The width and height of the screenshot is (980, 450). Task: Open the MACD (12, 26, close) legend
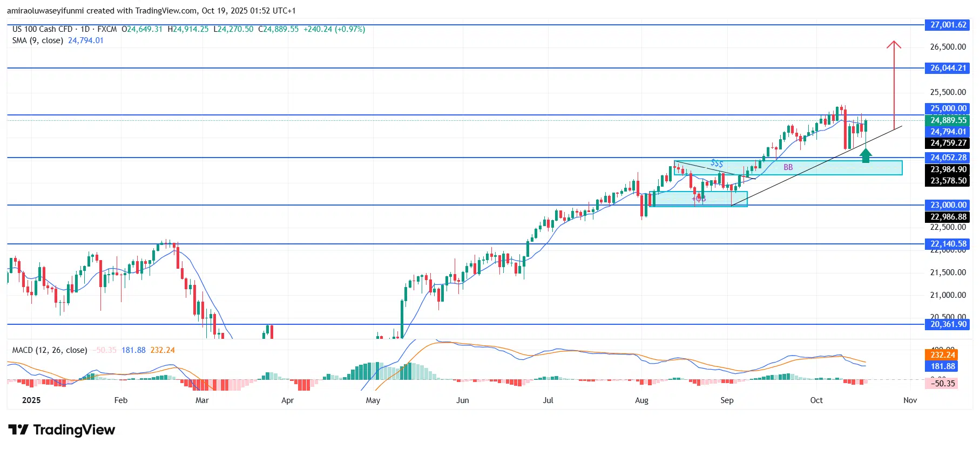[x=49, y=350]
